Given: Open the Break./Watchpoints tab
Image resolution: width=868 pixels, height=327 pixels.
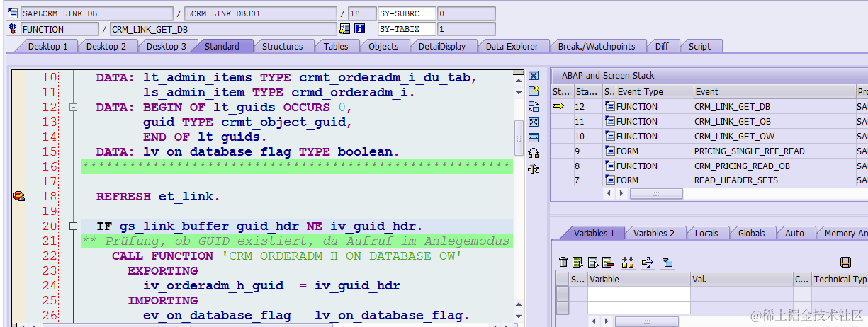Looking at the screenshot, I should pyautogui.click(x=597, y=46).
